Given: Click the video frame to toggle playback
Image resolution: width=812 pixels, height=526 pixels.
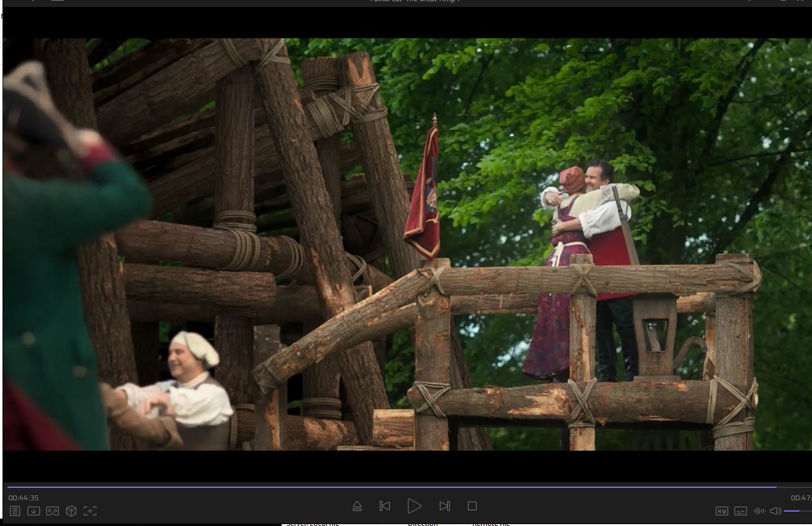Looking at the screenshot, I should tap(407, 244).
